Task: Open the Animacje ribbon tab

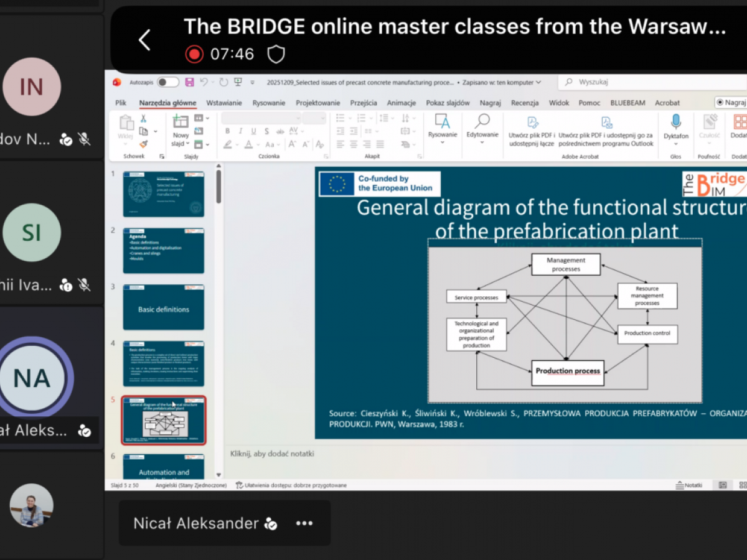Action: point(401,103)
